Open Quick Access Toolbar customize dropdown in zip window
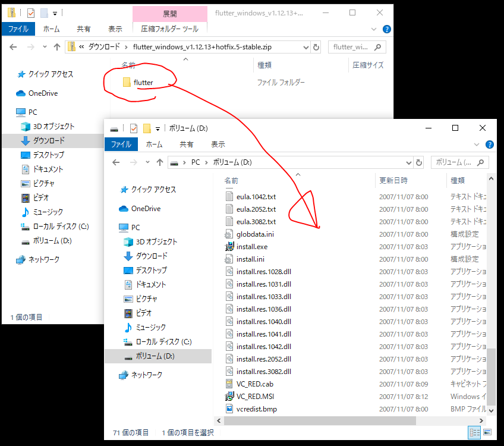This screenshot has height=446, width=504. pos(55,14)
